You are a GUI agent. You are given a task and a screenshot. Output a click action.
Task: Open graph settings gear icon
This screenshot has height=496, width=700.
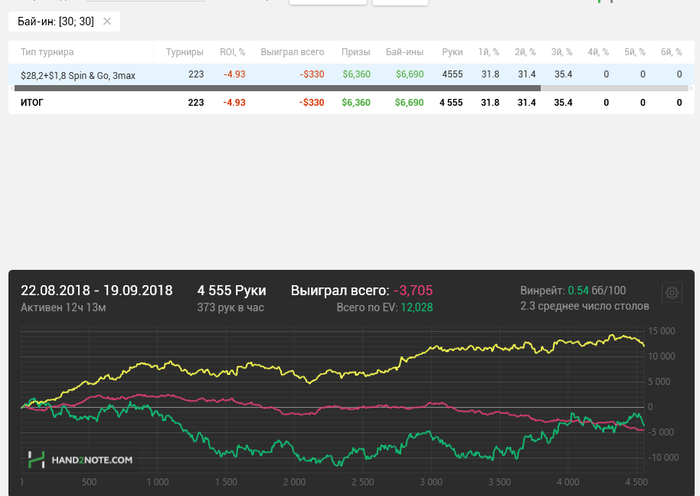coord(672,294)
